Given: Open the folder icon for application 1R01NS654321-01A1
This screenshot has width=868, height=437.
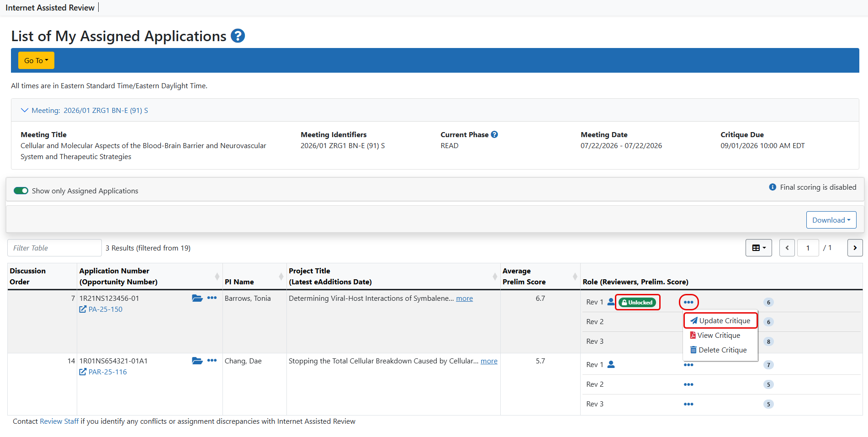Looking at the screenshot, I should 197,361.
